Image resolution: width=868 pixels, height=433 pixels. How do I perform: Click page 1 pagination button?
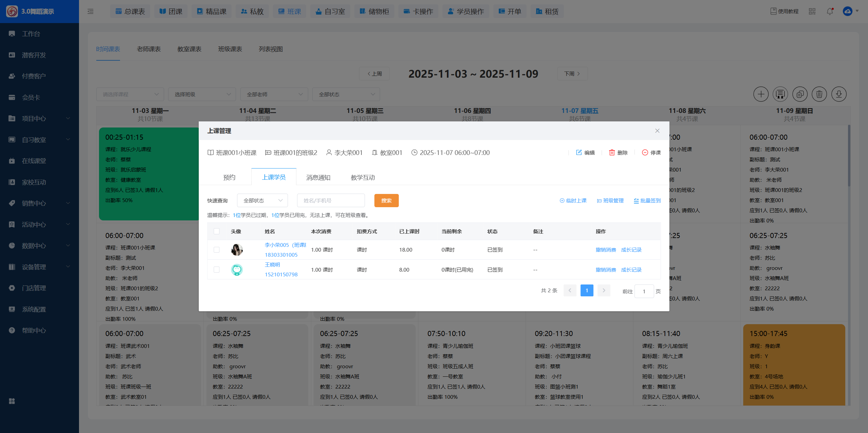(587, 291)
